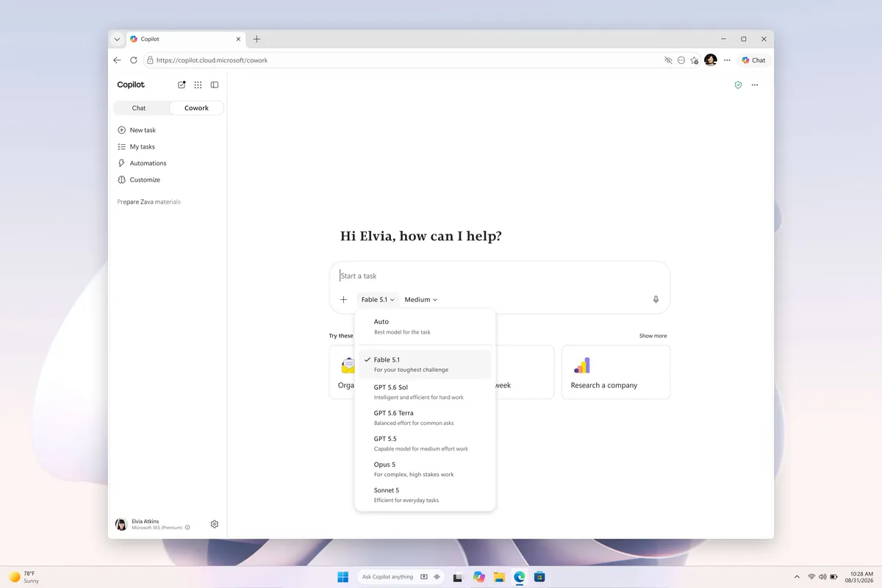Pick GPT 5.5 model option
The height and width of the screenshot is (588, 882).
[425, 443]
